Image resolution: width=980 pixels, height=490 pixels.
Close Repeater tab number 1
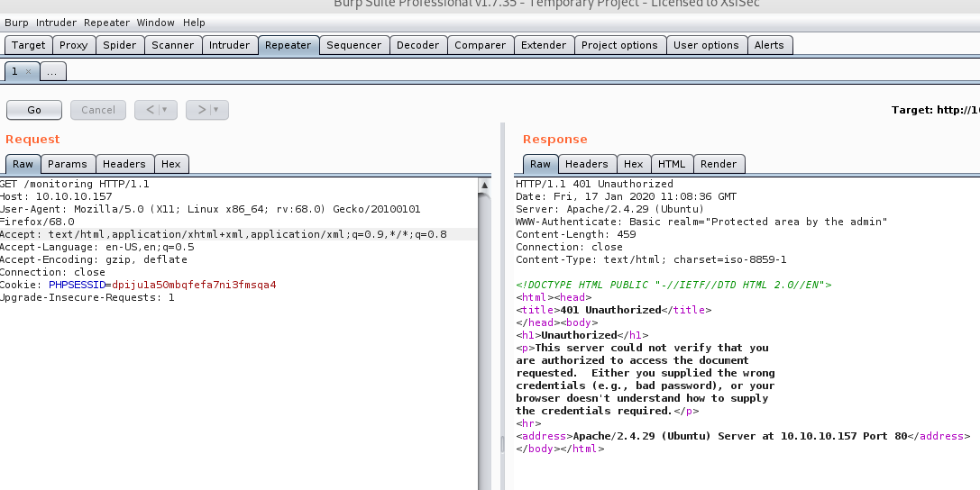[x=28, y=72]
